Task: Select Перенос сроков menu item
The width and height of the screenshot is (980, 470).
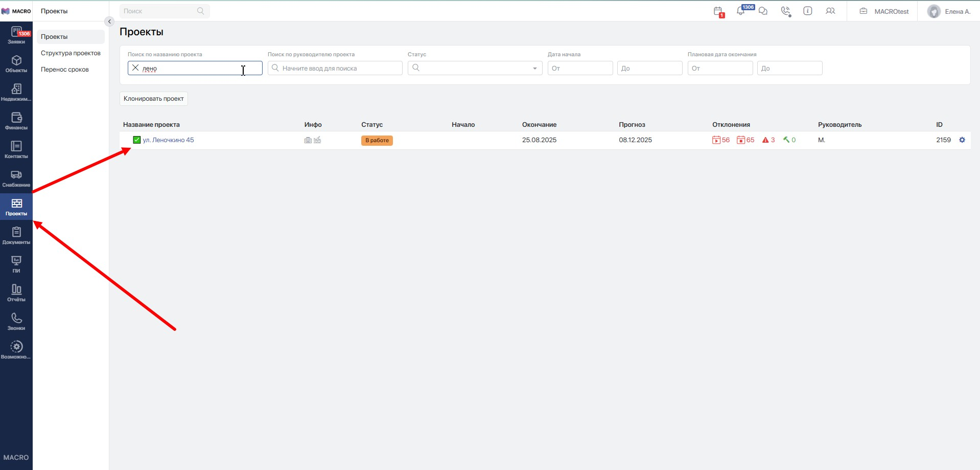Action: pyautogui.click(x=65, y=70)
